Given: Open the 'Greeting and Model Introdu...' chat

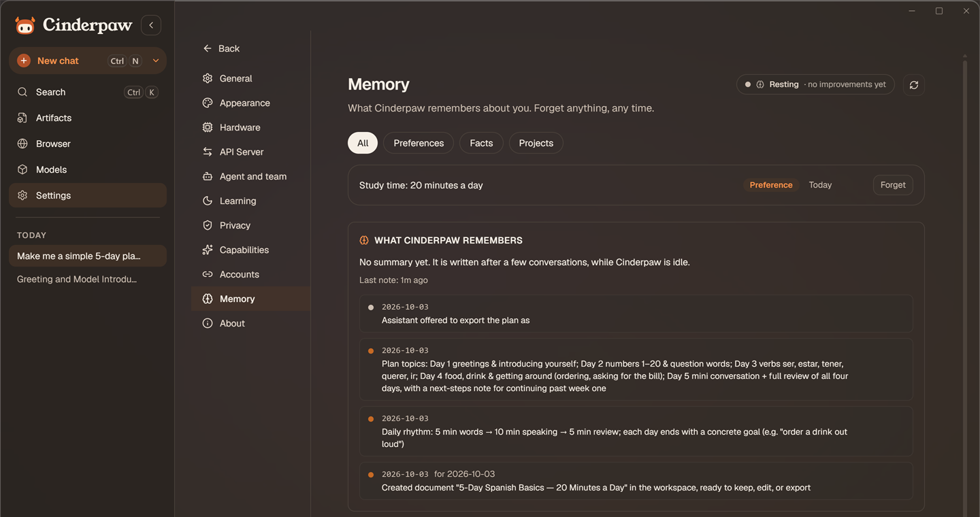Looking at the screenshot, I should coord(88,279).
